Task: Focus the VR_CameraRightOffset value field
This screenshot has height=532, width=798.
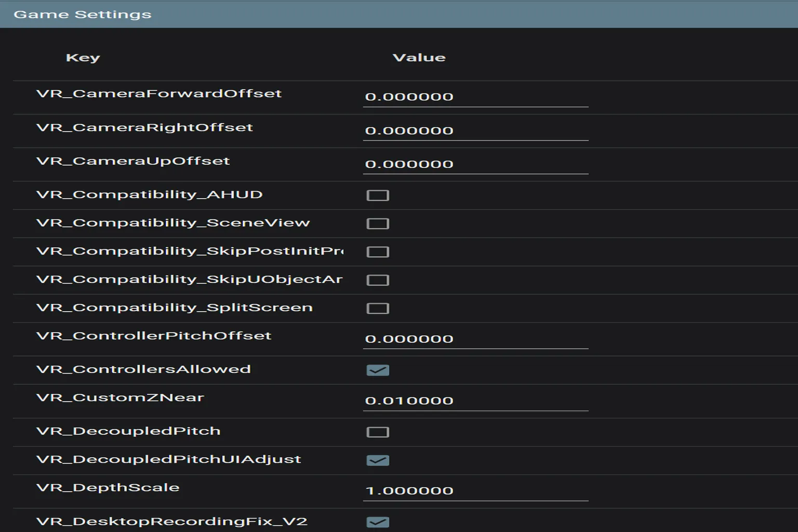Action: 475,130
